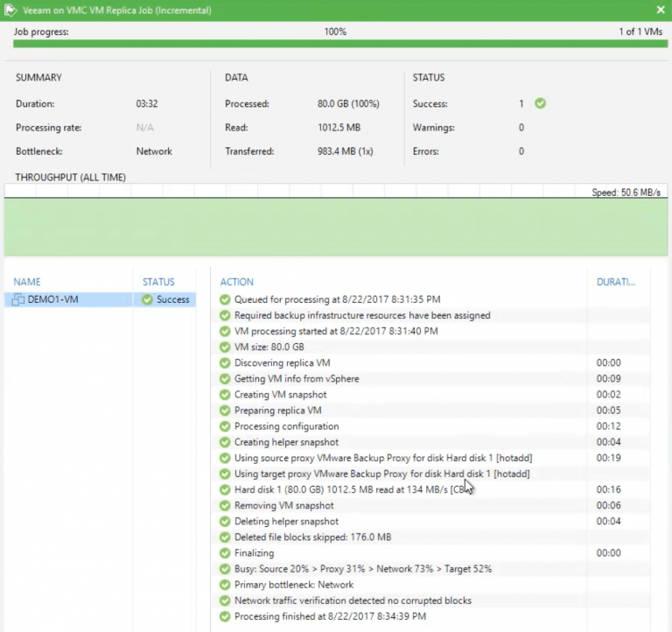Click the check icon for Queued for processing
This screenshot has width=672, height=632.
click(225, 299)
